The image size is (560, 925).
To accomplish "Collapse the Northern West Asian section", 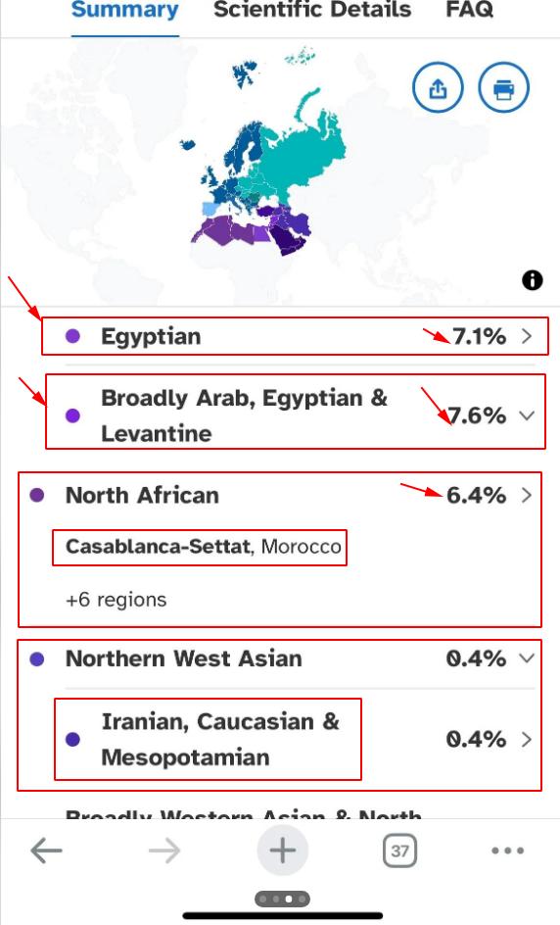I will click(527, 657).
